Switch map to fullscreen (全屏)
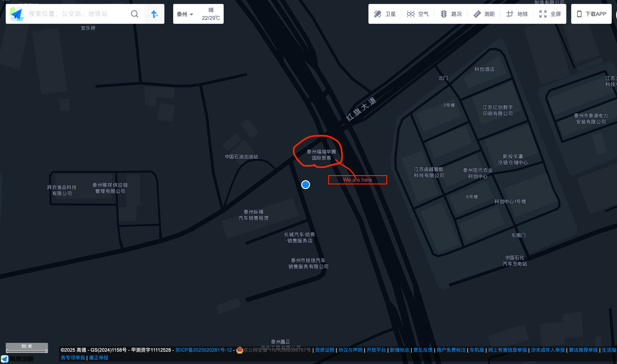 pyautogui.click(x=550, y=14)
